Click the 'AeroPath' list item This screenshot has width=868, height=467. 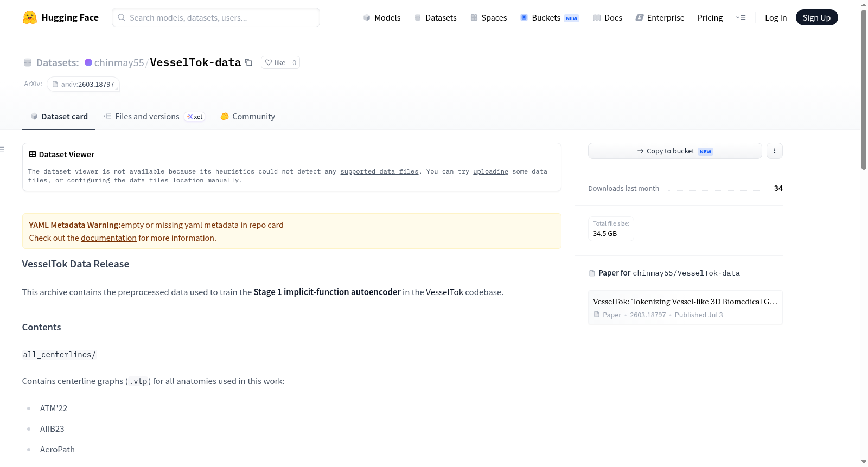58,450
